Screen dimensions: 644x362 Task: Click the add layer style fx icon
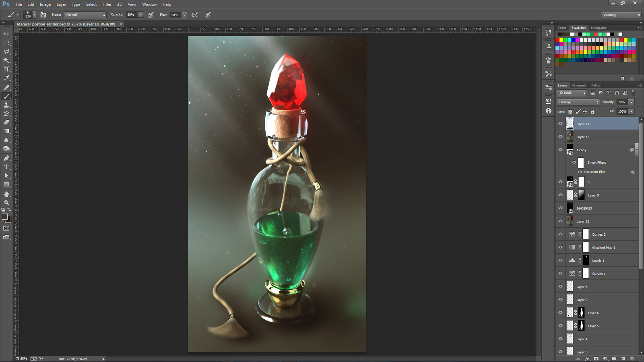[x=587, y=358]
